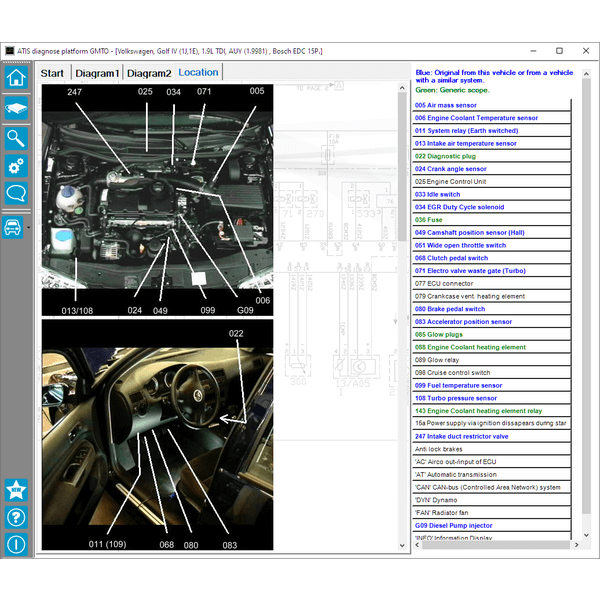
Task: Click the speech bubble chat icon
Action: [16, 193]
